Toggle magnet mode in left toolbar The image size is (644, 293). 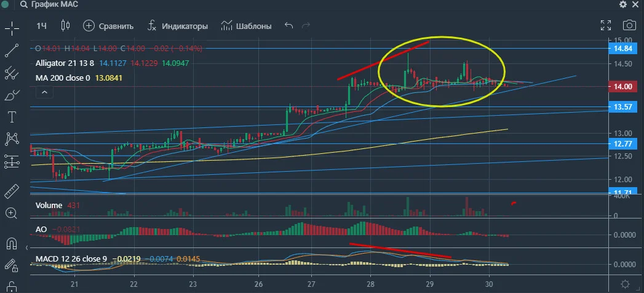12,243
